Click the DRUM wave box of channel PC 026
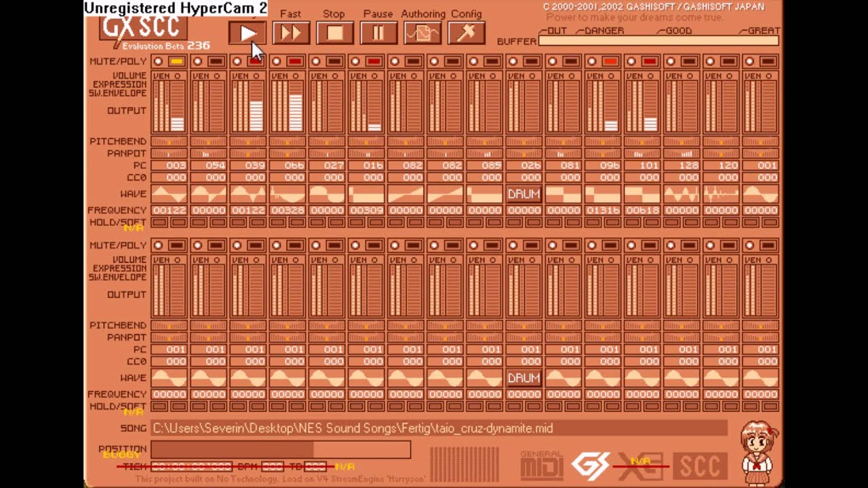Screen dimensions: 868x488 click(x=524, y=194)
